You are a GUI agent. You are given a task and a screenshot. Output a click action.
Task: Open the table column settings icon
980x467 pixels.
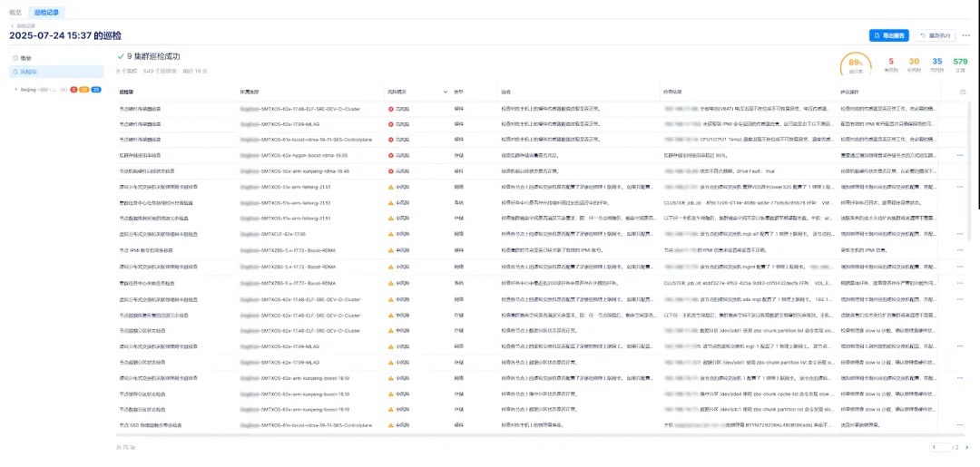click(x=963, y=92)
